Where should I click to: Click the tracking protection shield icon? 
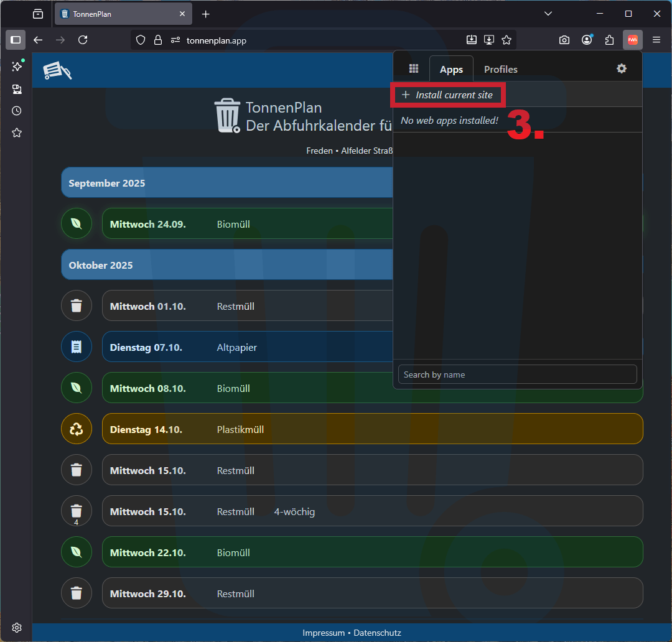point(141,40)
